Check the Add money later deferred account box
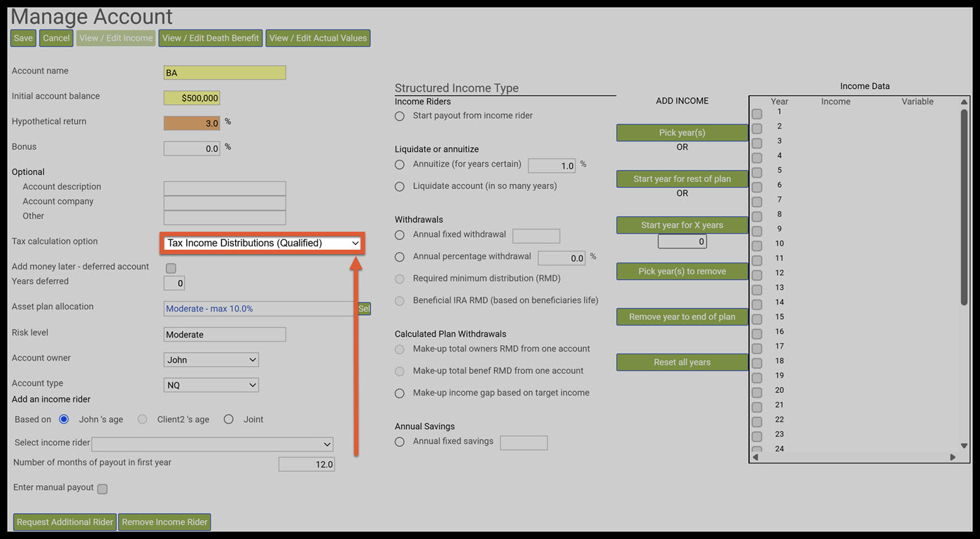This screenshot has width=980, height=539. 171,268
